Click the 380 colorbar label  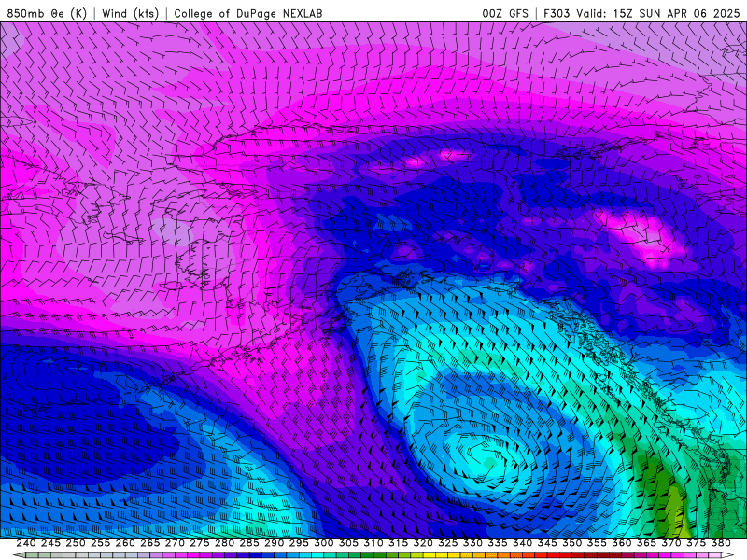(721, 543)
